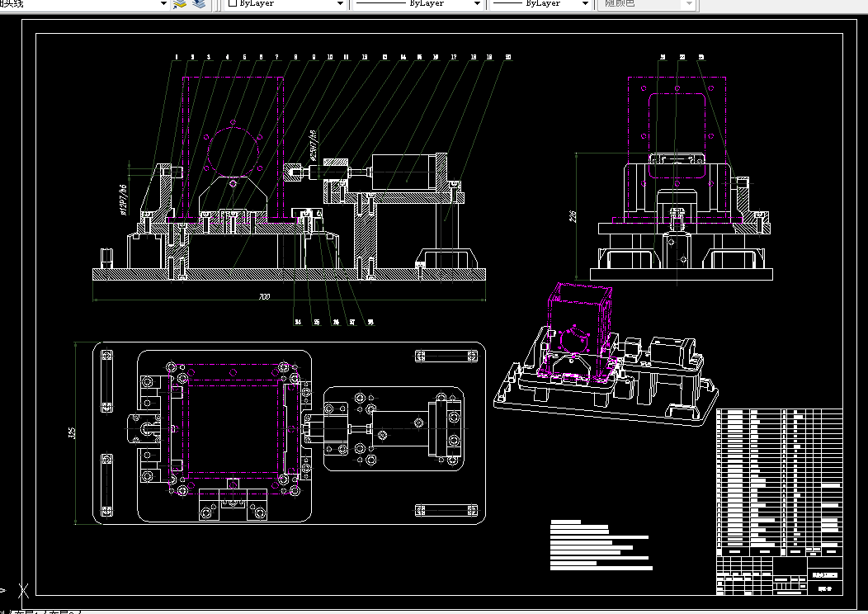Select the ø25H7/h6 fit dimension
Image resolution: width=868 pixels, height=614 pixels.
click(x=313, y=145)
